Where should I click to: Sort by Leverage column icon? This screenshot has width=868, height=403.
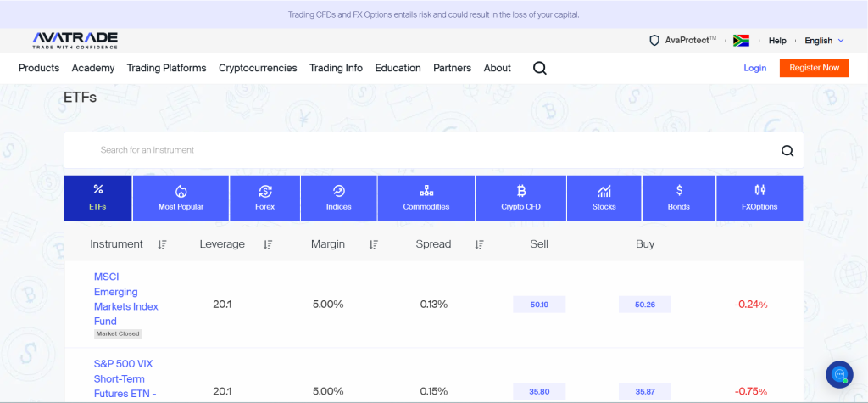268,244
